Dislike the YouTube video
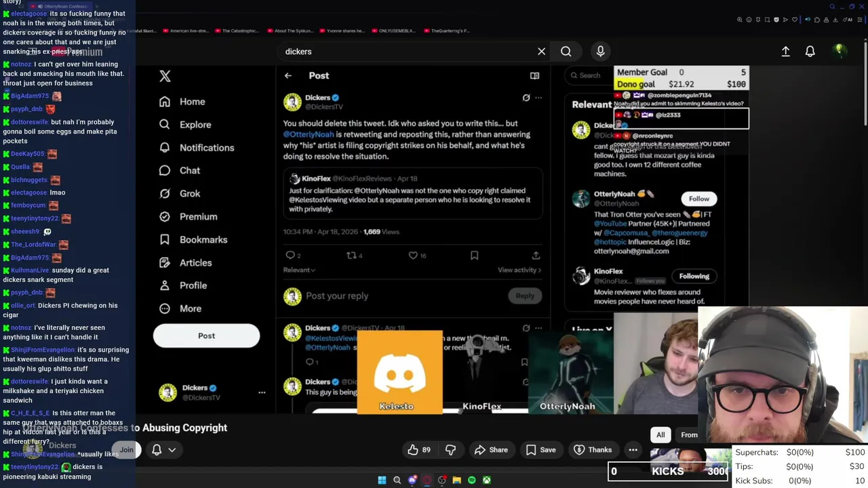This screenshot has width=868, height=488. [450, 449]
